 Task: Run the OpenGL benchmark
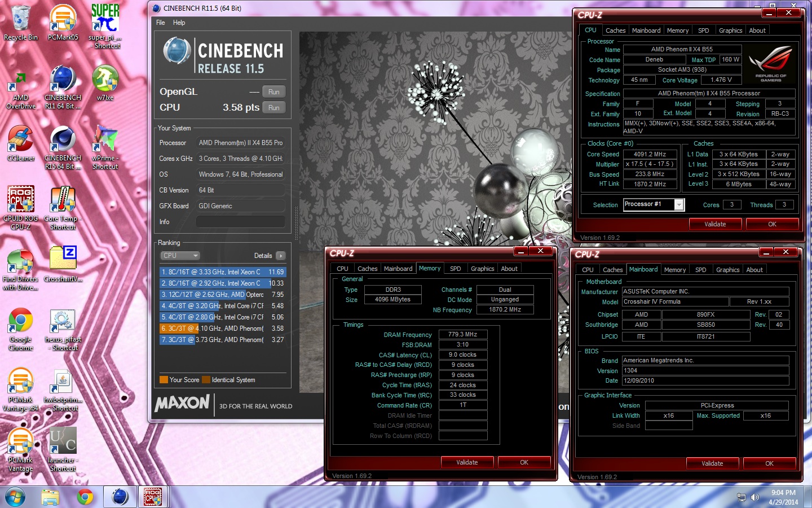pyautogui.click(x=274, y=92)
